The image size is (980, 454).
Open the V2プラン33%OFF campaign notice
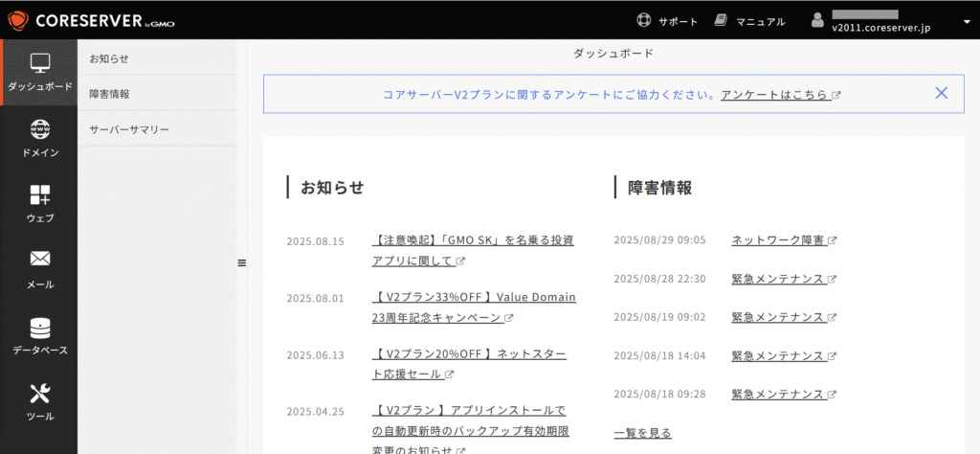point(474,307)
